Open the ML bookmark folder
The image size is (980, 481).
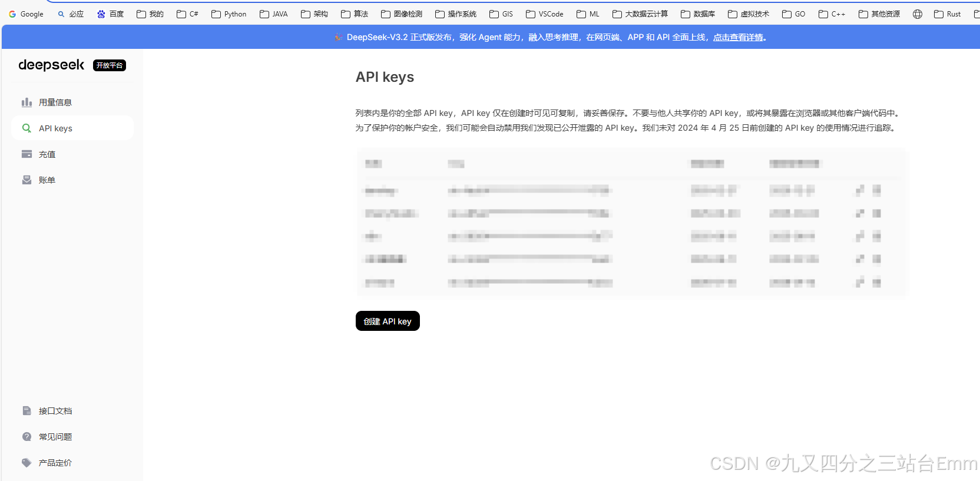coord(588,14)
